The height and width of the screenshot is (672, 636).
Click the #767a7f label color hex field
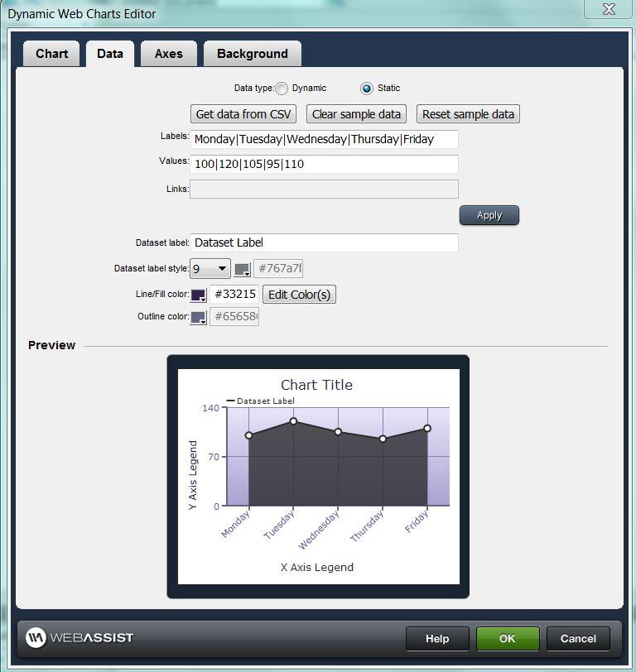point(279,269)
